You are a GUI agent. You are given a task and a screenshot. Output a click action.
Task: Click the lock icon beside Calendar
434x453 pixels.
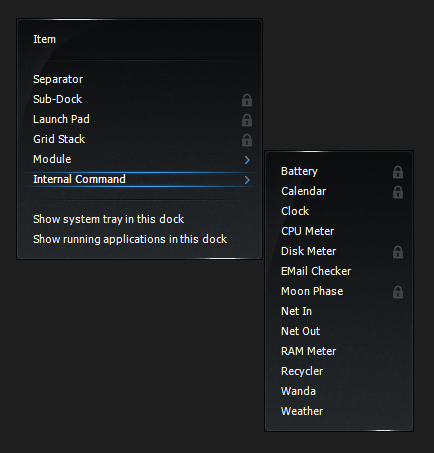pos(398,192)
